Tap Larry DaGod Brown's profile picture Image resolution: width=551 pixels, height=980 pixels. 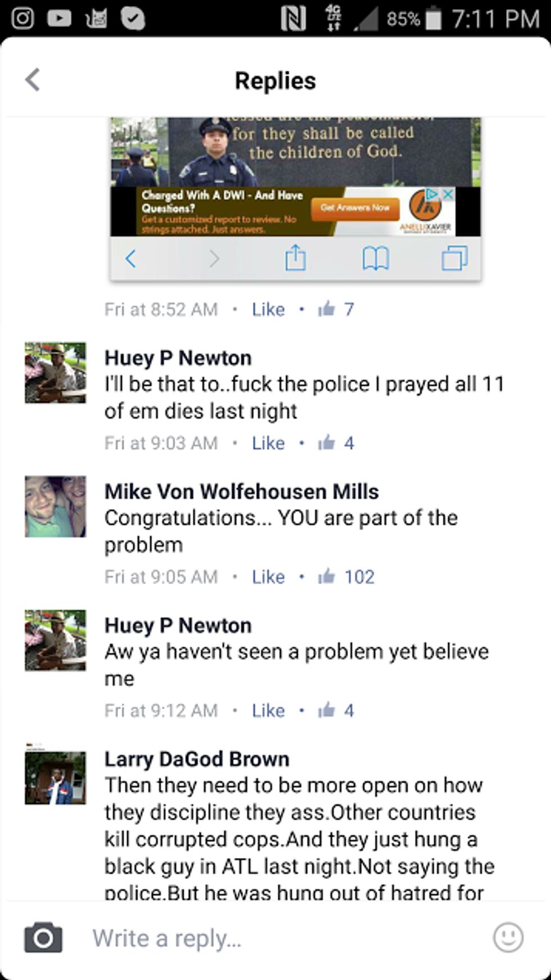click(55, 778)
